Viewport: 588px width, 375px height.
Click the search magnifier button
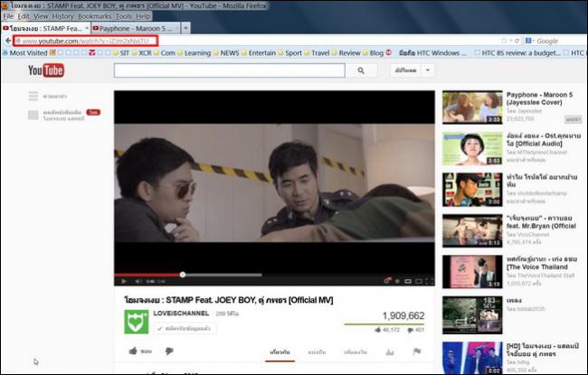pos(361,70)
